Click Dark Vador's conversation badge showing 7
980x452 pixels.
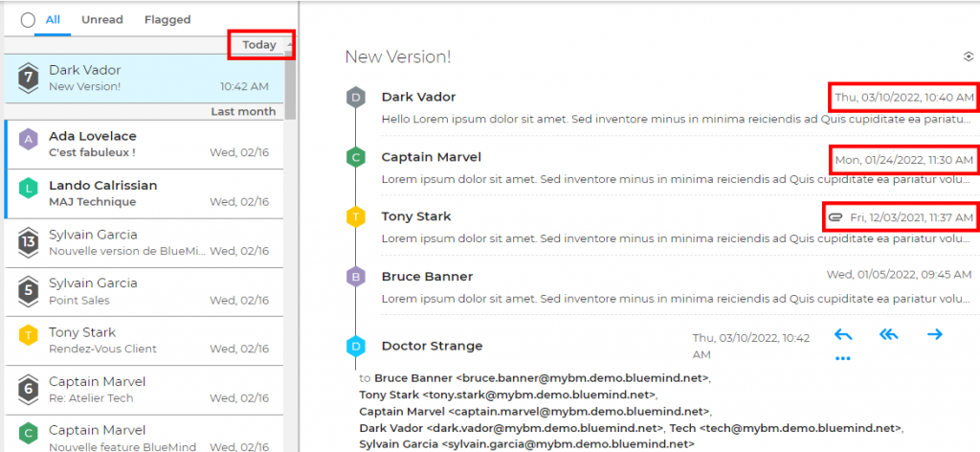coord(27,79)
